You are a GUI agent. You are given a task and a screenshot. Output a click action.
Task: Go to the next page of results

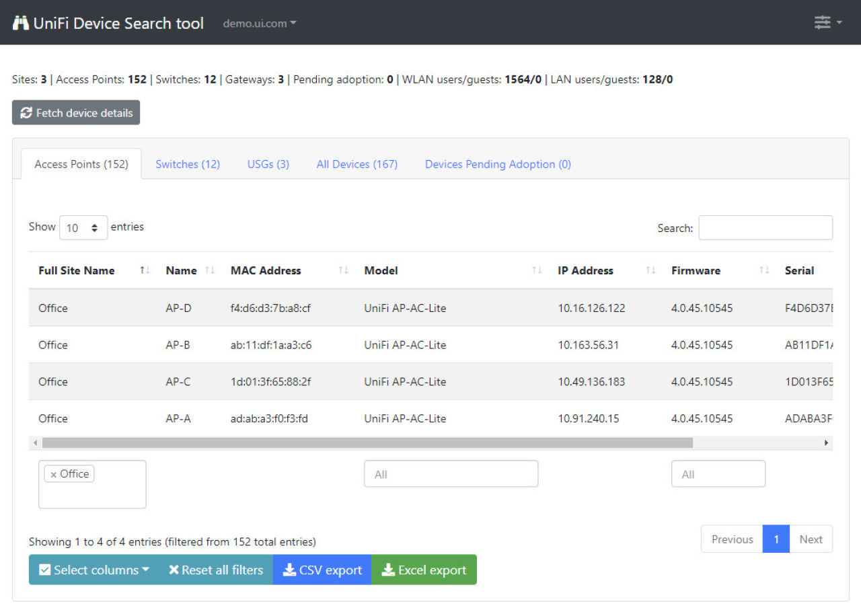click(x=811, y=539)
